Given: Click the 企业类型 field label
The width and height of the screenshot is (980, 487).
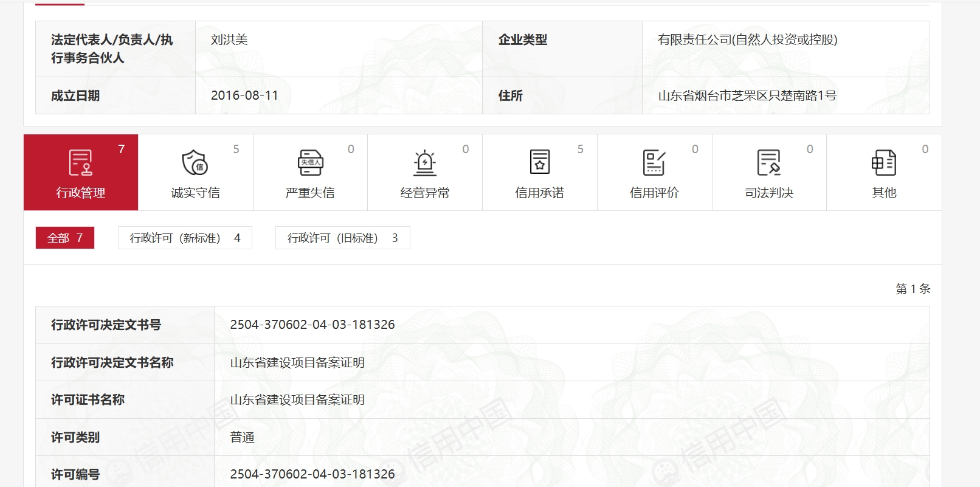Looking at the screenshot, I should [x=523, y=40].
